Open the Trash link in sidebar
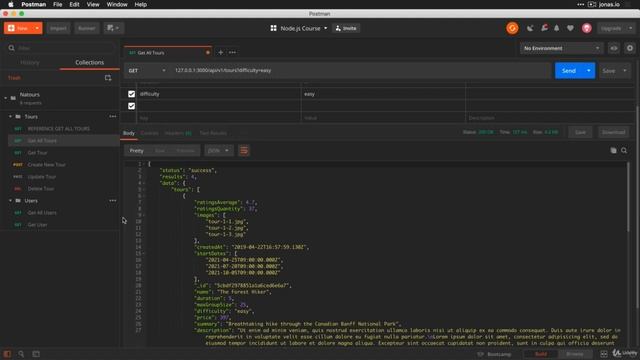640x360 pixels. point(14,78)
